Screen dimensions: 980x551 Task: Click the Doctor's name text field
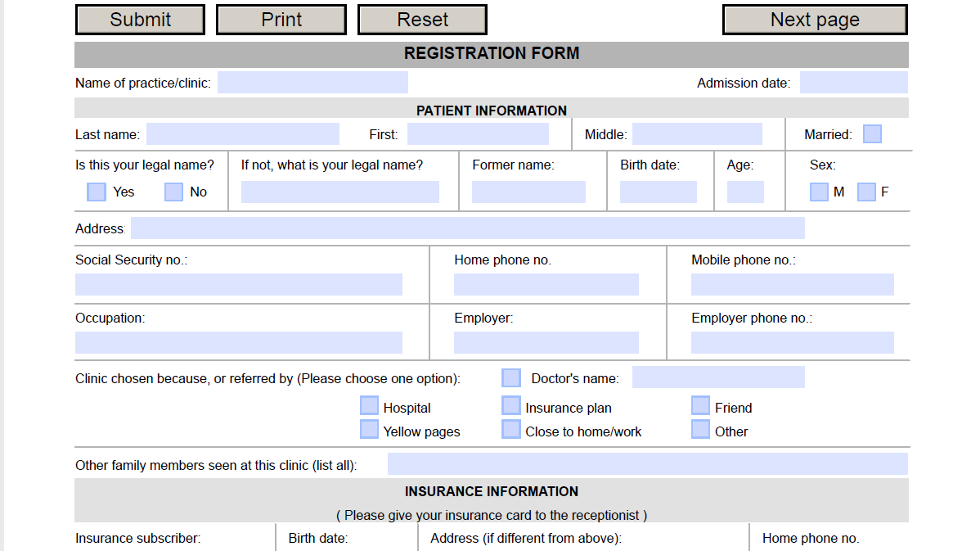(718, 377)
